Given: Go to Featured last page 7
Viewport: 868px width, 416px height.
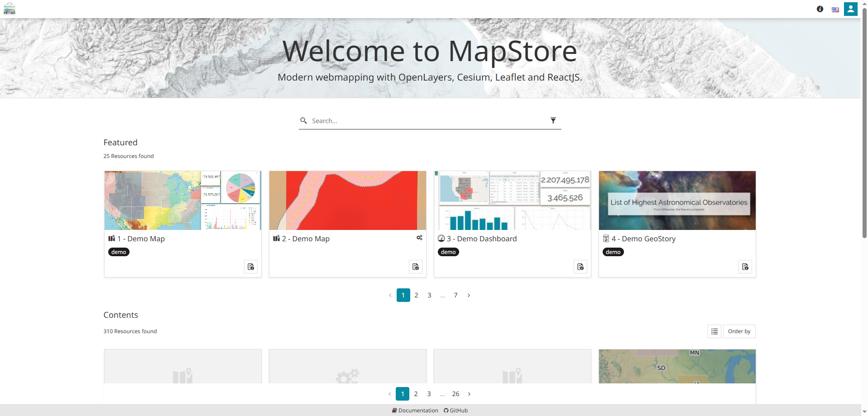Looking at the screenshot, I should (x=456, y=295).
